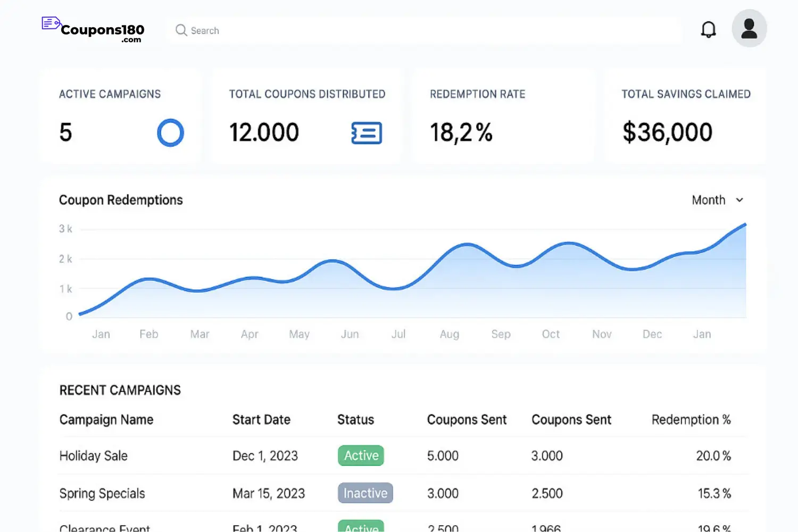This screenshot has width=798, height=532.
Task: Click the Inactive badge for Spring Specials
Action: [x=365, y=493]
